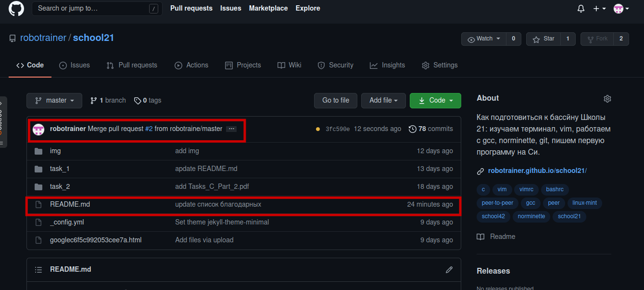Select the 'vim' topic tag
This screenshot has width=644, height=290.
502,189
